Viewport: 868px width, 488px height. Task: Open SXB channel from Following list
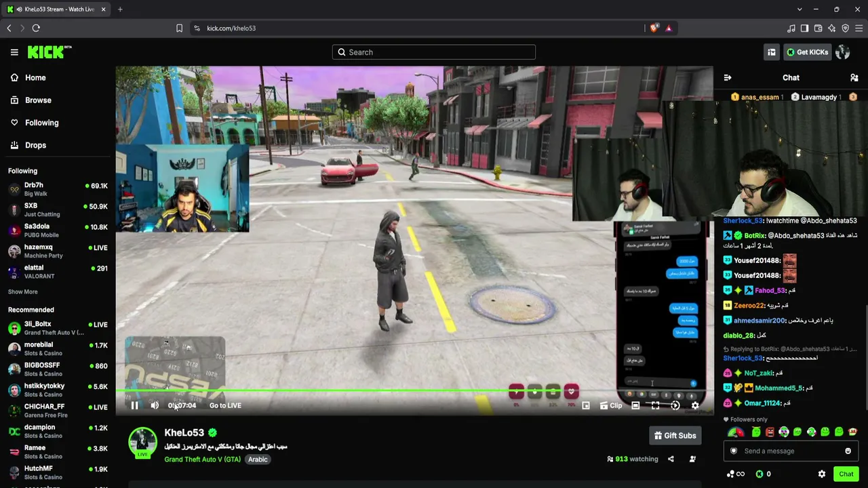pyautogui.click(x=58, y=209)
